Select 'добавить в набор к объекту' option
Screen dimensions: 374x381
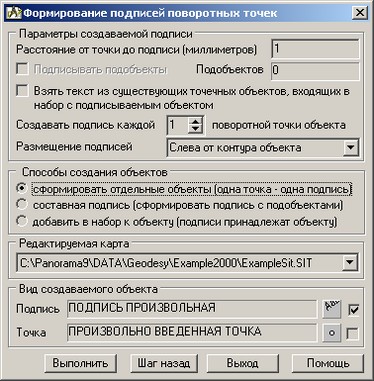tap(22, 221)
